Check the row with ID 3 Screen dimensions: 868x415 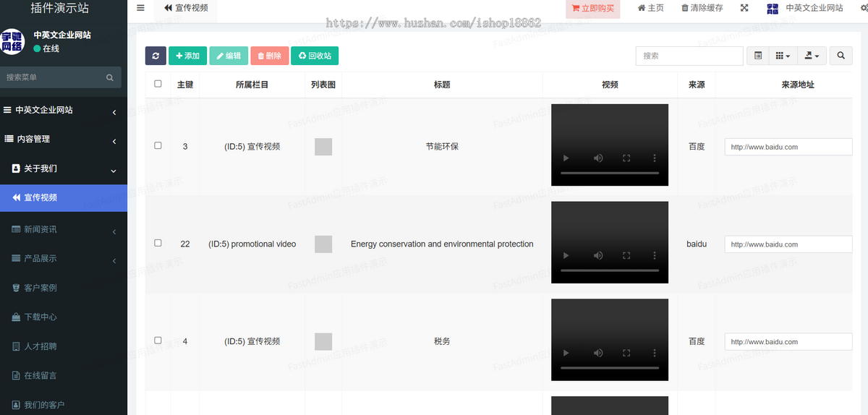click(x=158, y=145)
